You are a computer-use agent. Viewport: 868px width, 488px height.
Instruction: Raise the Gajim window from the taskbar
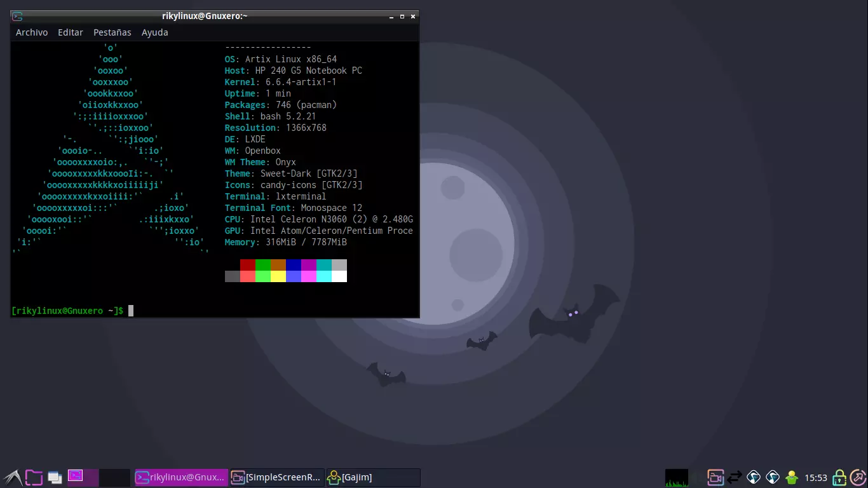tap(373, 478)
